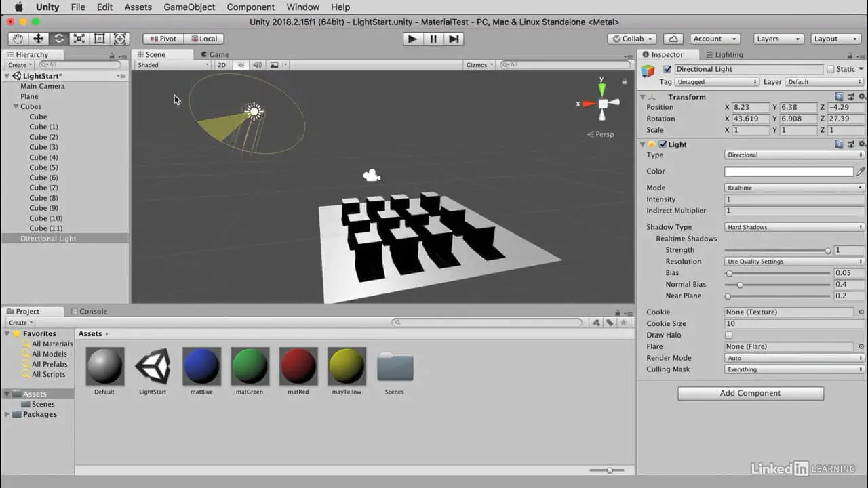
Task: Toggle the Light component enabled checkbox
Action: point(663,144)
